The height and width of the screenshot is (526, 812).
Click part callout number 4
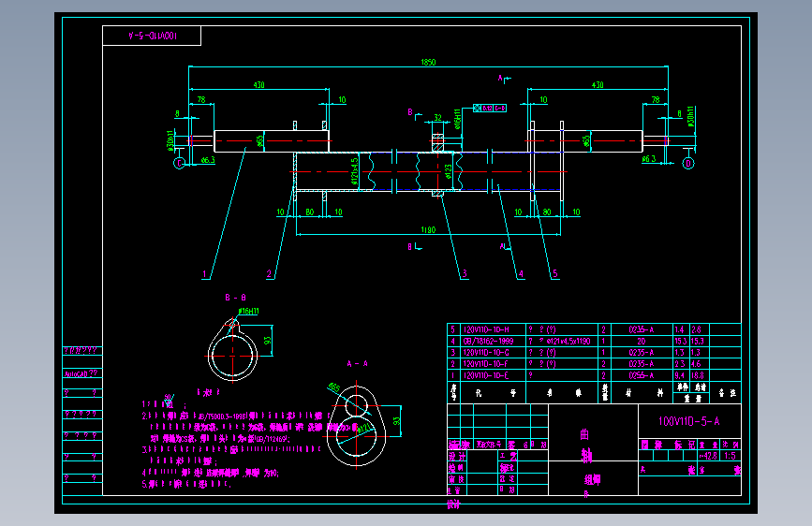[x=521, y=274]
